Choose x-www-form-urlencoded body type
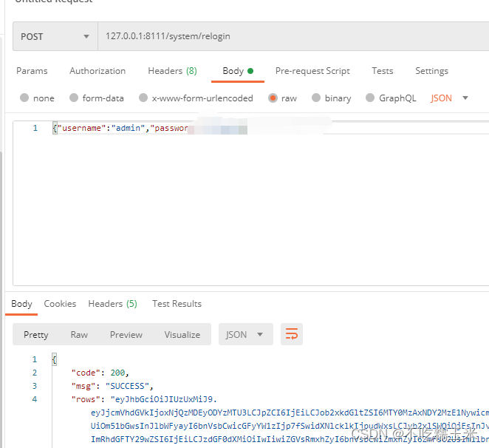489x448 pixels. click(x=143, y=98)
